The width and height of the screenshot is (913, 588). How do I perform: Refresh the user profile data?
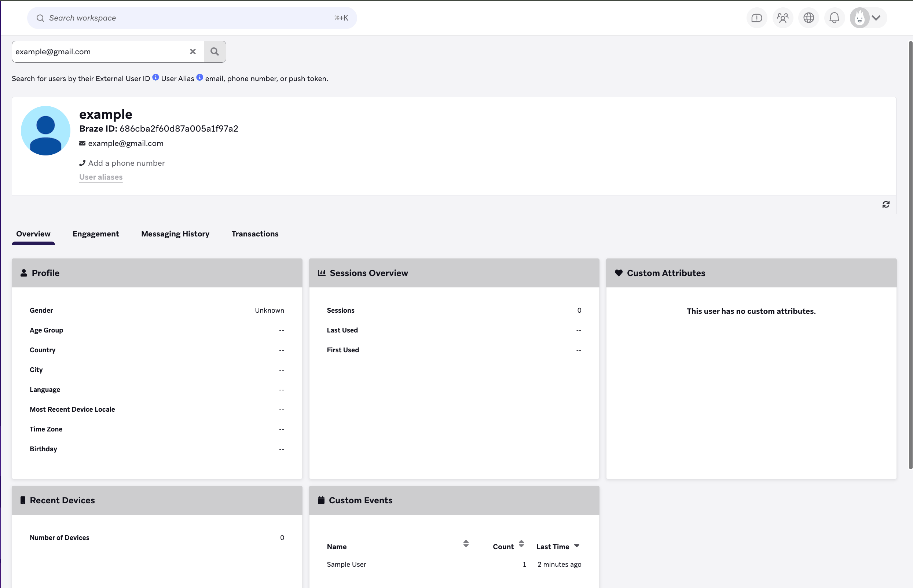click(x=886, y=205)
